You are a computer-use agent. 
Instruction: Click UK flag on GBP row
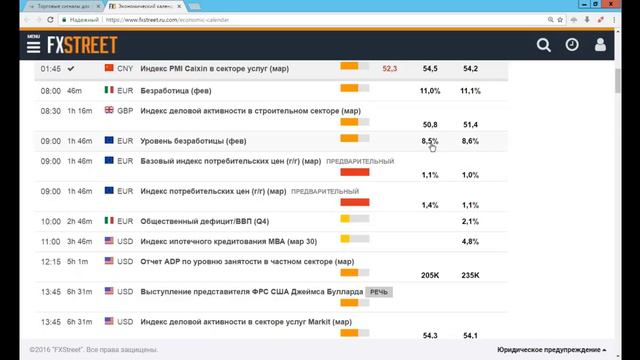click(109, 110)
